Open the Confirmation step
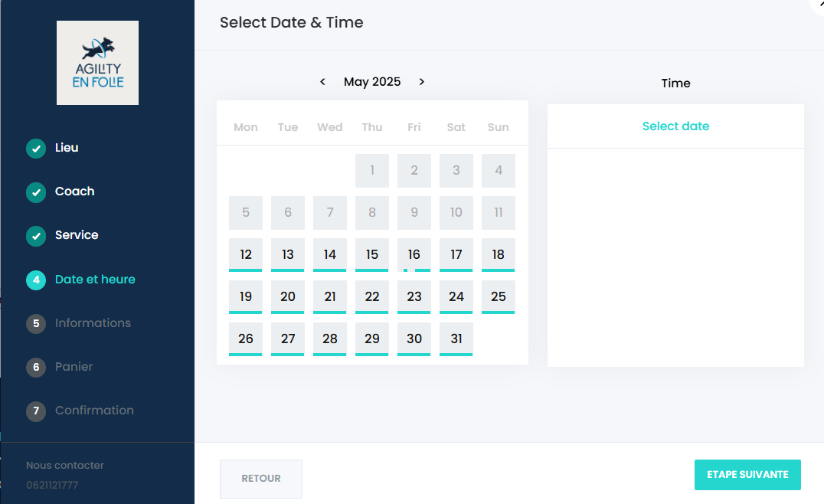824x504 pixels. (95, 410)
